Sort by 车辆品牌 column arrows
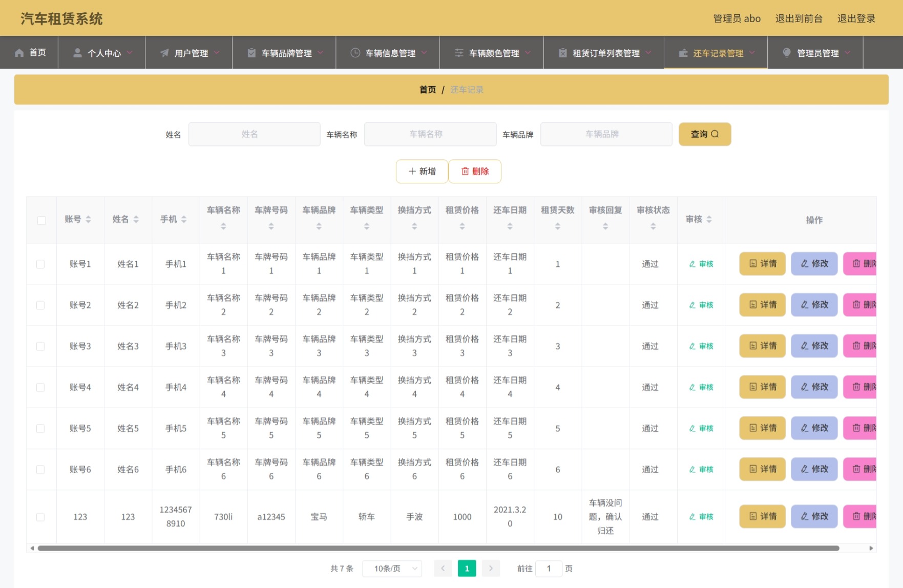The width and height of the screenshot is (903, 588). tap(319, 226)
